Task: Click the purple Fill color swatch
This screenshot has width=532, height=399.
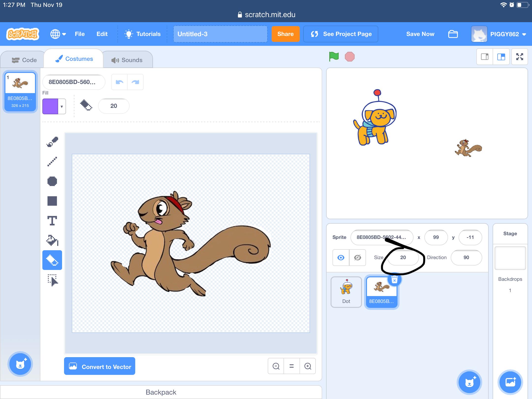Action: (x=50, y=106)
